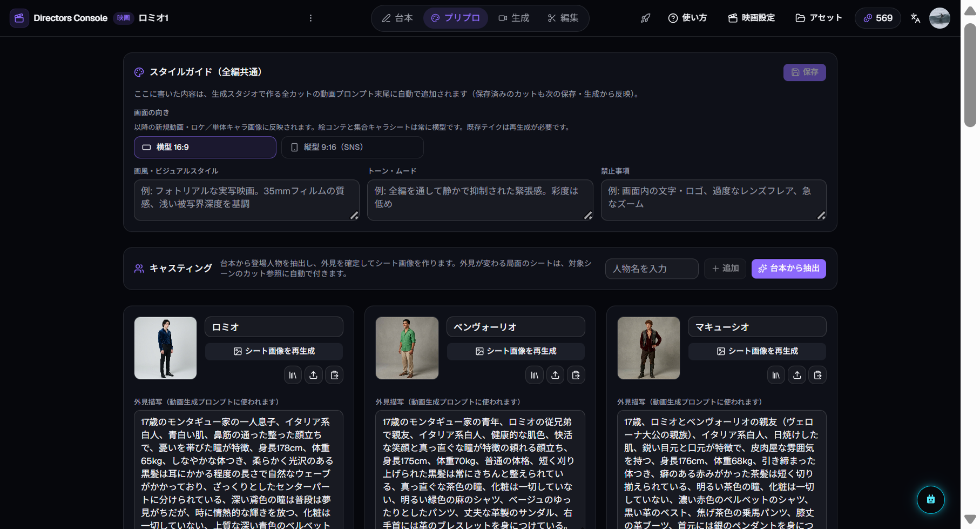Screen dimensions: 980x529
Task: Open library for マキューシオ sheet image
Action: pyautogui.click(x=776, y=375)
